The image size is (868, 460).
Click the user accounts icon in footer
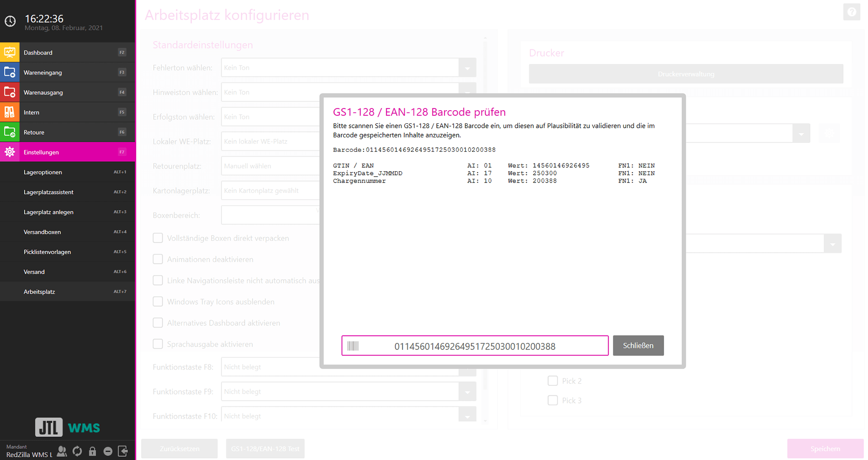tap(62, 451)
